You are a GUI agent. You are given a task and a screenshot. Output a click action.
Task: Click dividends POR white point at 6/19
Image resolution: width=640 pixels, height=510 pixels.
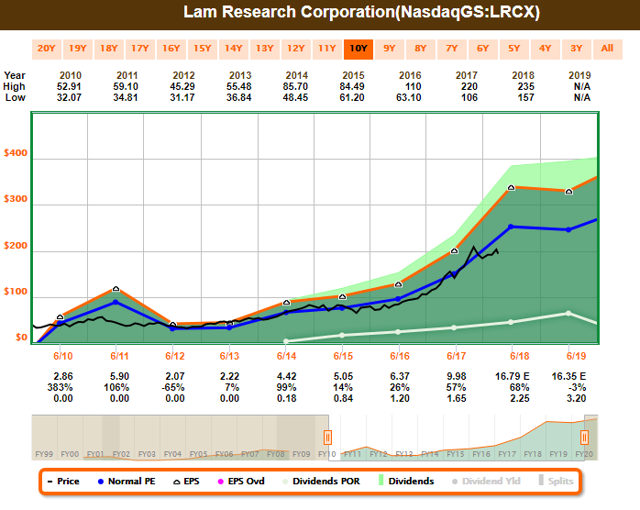pos(569,313)
